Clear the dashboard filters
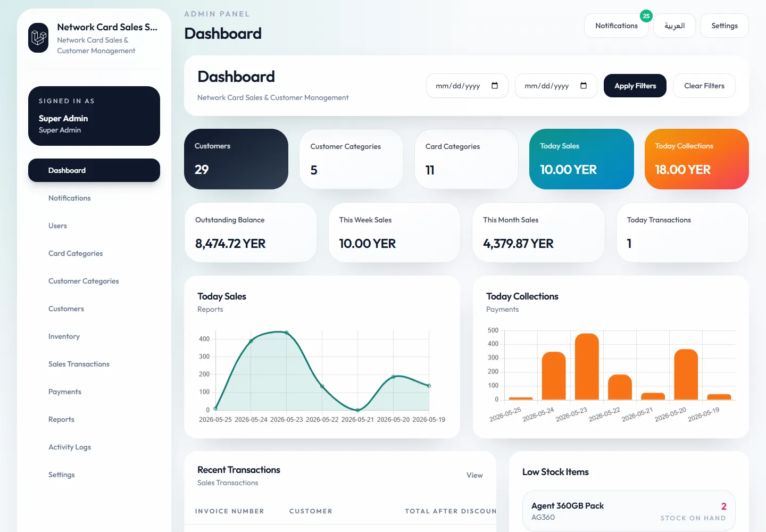The height and width of the screenshot is (532, 766). pos(704,86)
